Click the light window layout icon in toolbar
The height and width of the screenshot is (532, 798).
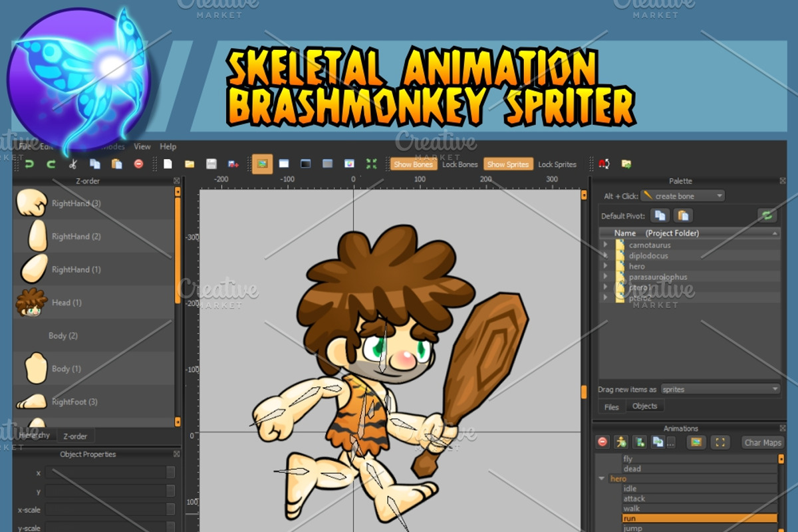(x=284, y=164)
